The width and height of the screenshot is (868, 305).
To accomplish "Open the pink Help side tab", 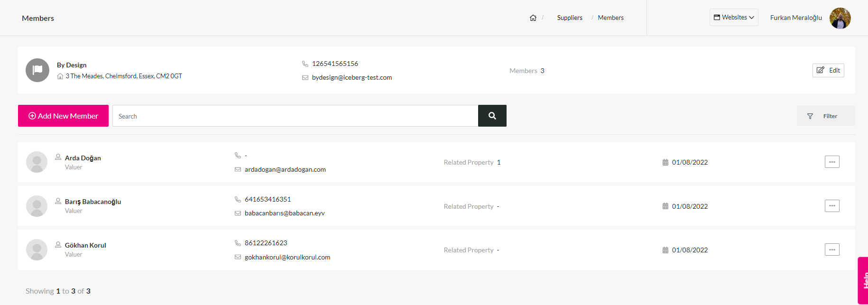I will point(863,280).
